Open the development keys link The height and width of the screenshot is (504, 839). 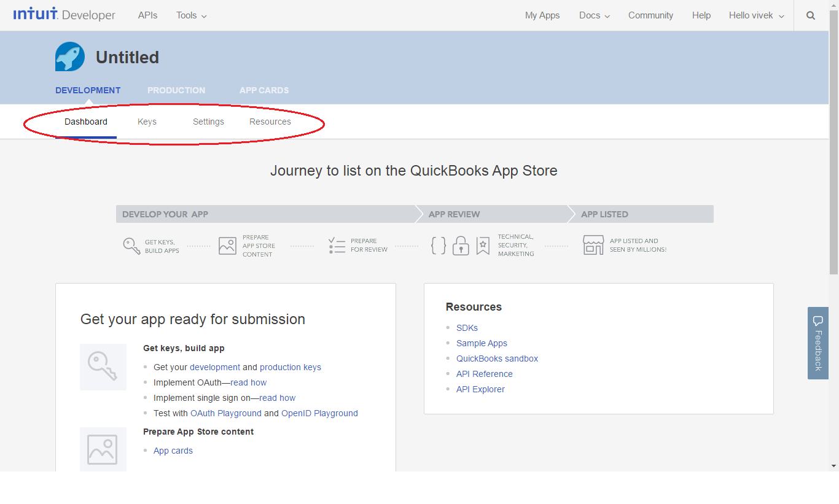coord(215,367)
